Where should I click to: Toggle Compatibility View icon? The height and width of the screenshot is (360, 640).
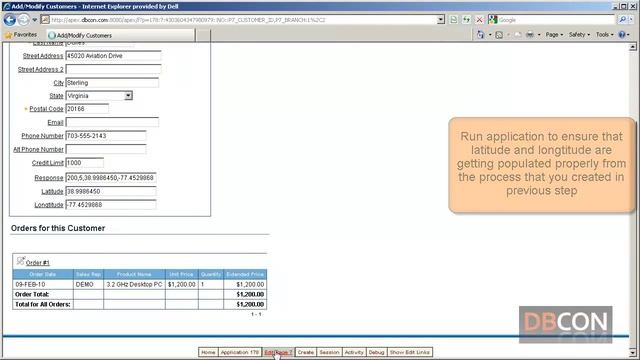click(453, 20)
